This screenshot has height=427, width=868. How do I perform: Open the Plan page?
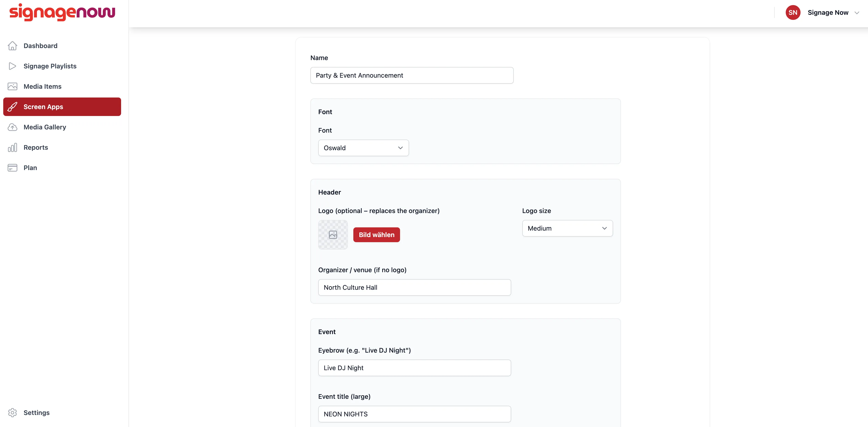(62, 168)
